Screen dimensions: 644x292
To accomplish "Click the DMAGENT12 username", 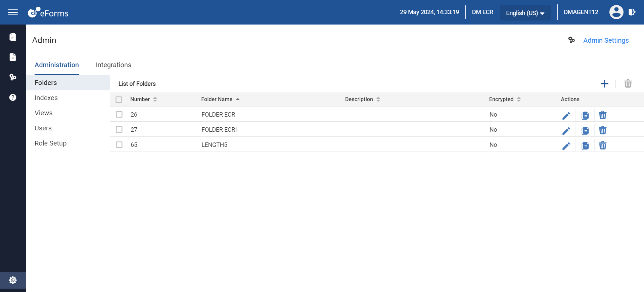I will point(581,12).
